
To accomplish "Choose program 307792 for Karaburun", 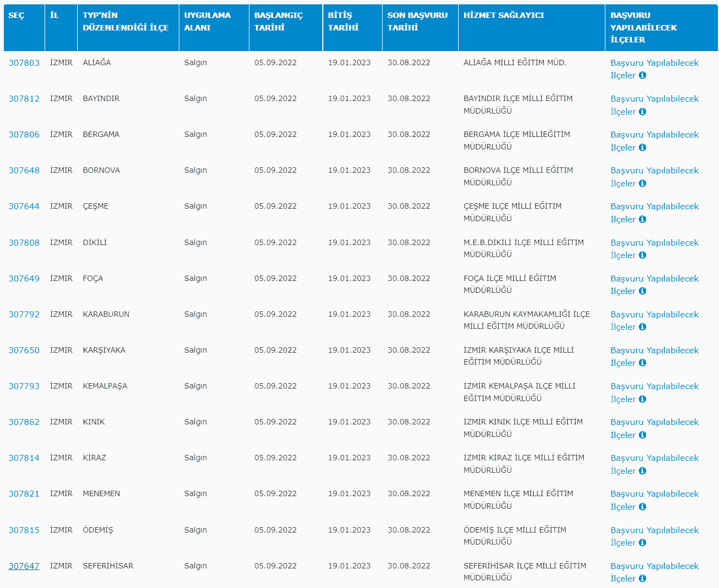I will [x=24, y=315].
